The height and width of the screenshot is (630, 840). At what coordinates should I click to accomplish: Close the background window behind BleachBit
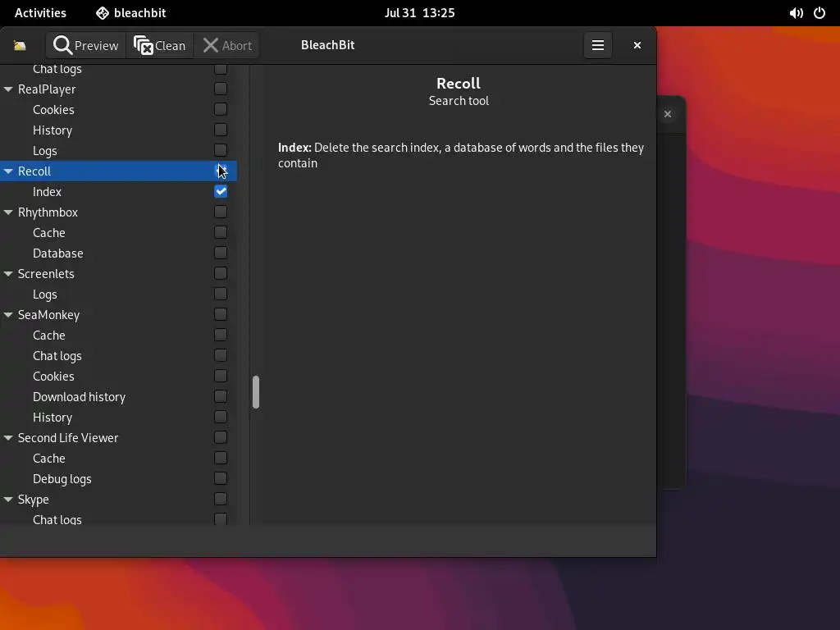coord(668,114)
